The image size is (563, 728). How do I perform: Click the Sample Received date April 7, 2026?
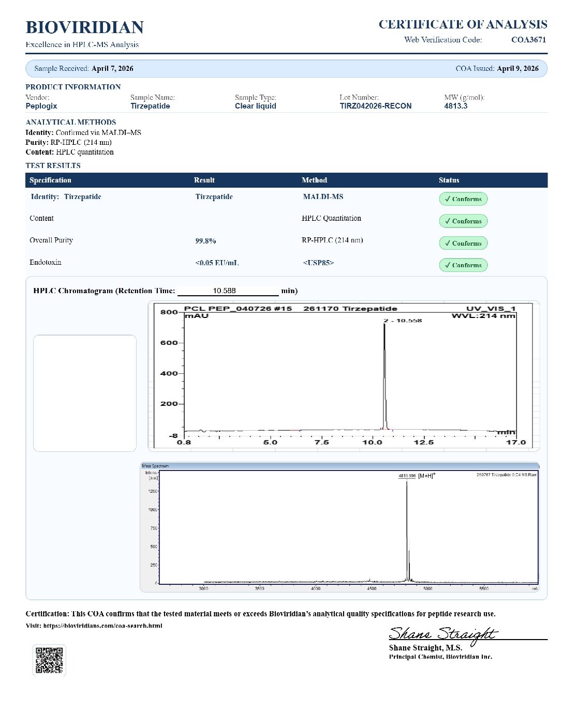112,68
